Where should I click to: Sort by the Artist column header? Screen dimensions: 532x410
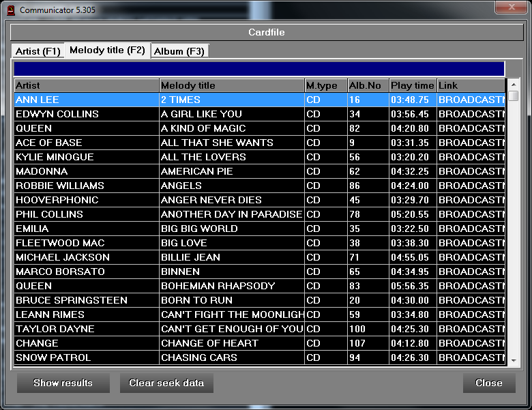coord(87,85)
